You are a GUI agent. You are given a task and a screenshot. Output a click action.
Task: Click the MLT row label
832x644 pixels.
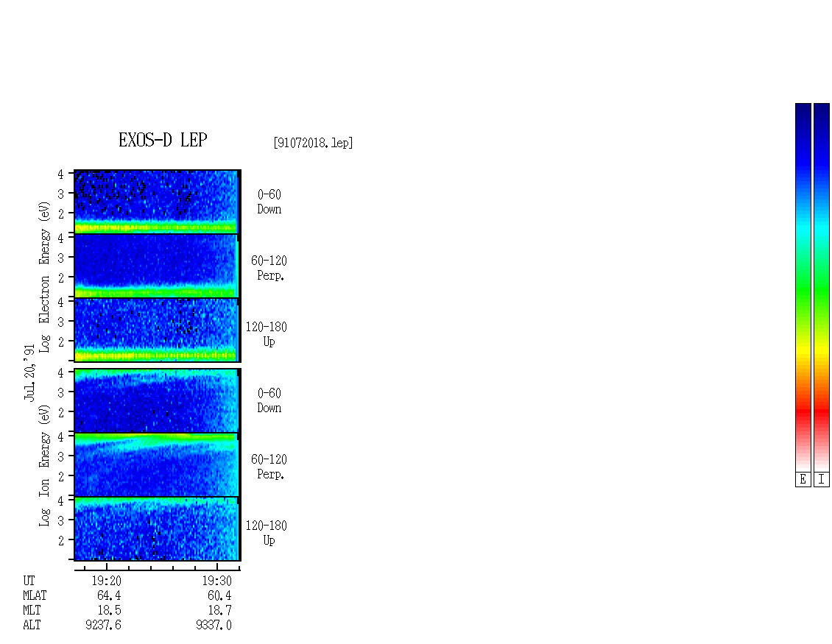[32, 610]
